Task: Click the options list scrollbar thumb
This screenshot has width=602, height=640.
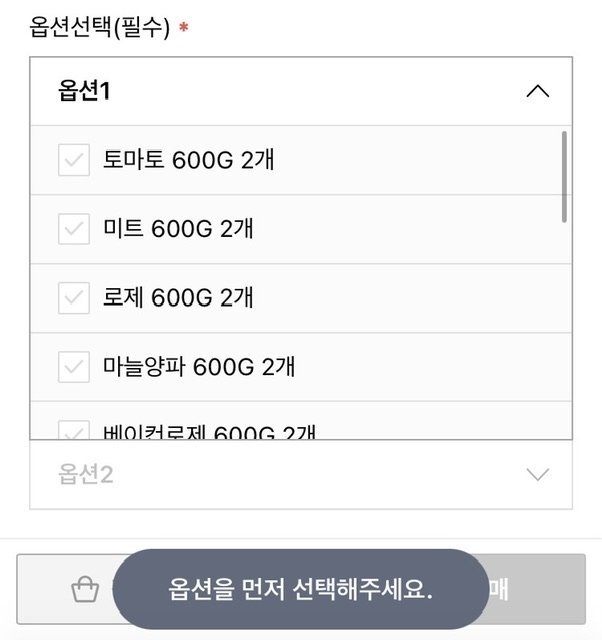Action: point(564,177)
